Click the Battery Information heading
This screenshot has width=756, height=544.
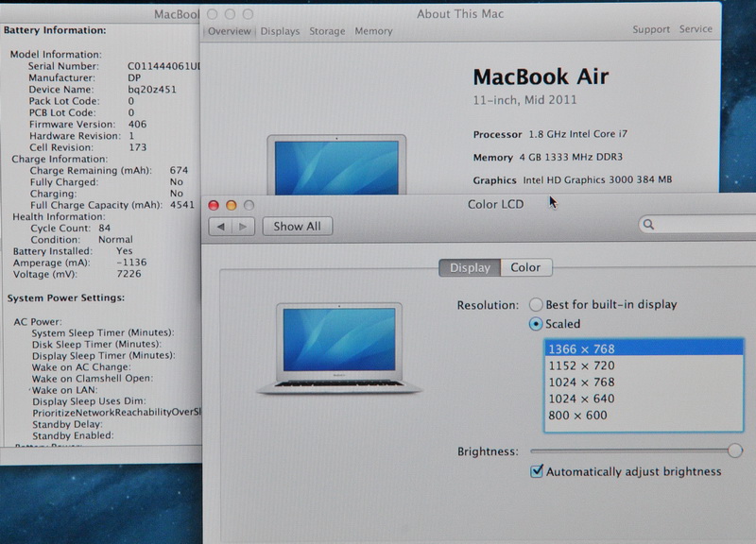pyautogui.click(x=55, y=30)
